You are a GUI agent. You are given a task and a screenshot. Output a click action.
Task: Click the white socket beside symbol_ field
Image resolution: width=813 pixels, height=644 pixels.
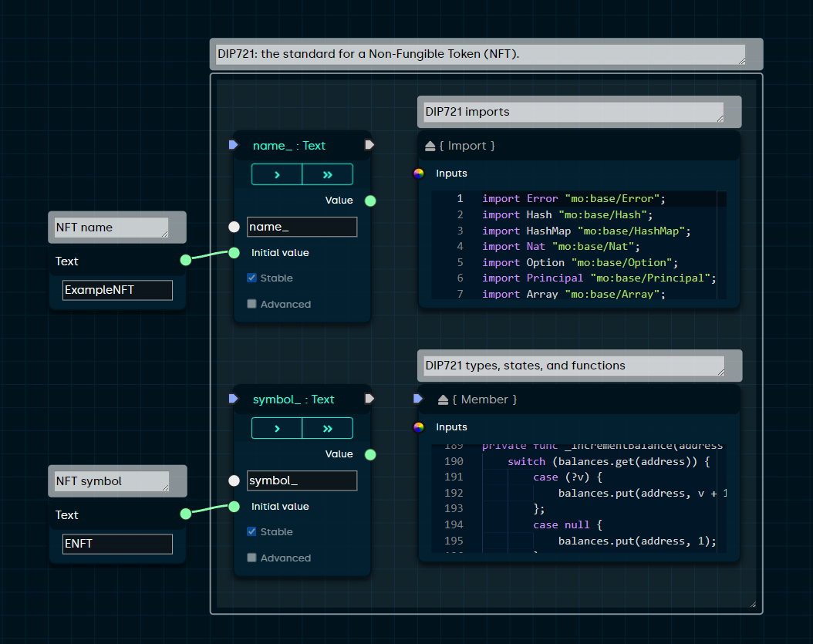point(234,480)
